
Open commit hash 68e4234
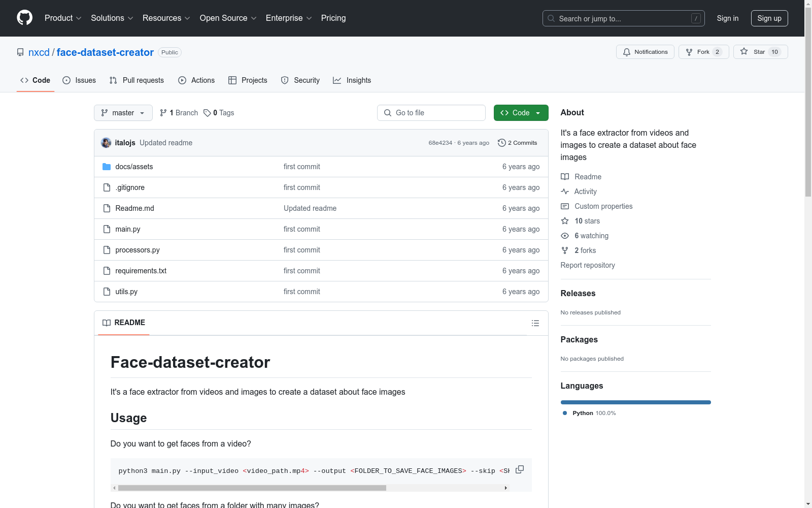[x=440, y=143]
